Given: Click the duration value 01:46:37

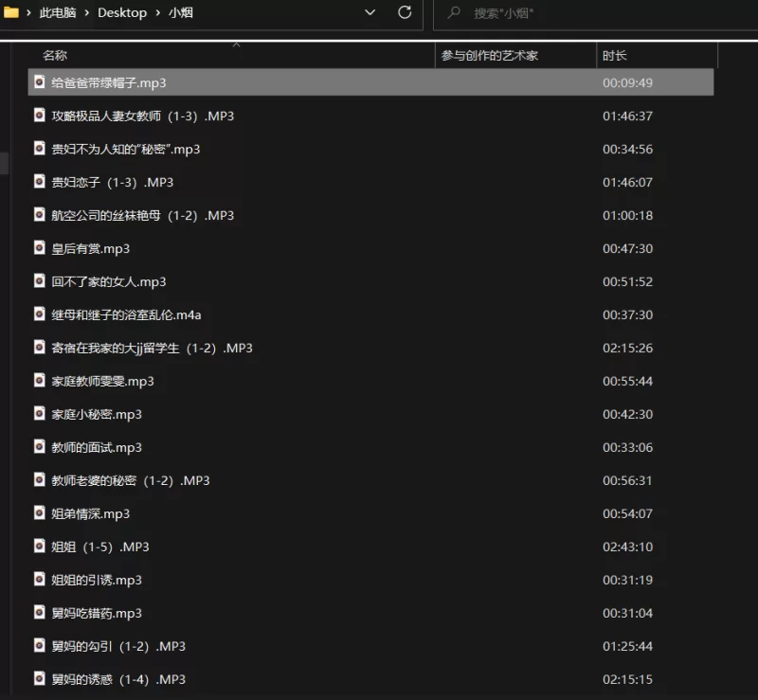Looking at the screenshot, I should click(x=627, y=116).
